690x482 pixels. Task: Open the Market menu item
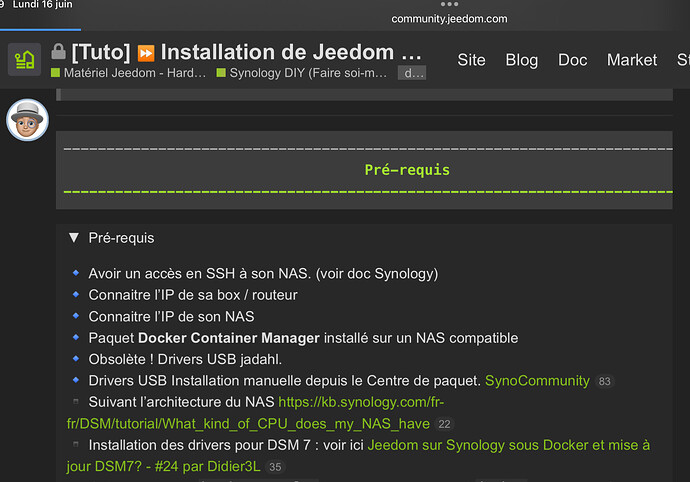[x=631, y=60]
